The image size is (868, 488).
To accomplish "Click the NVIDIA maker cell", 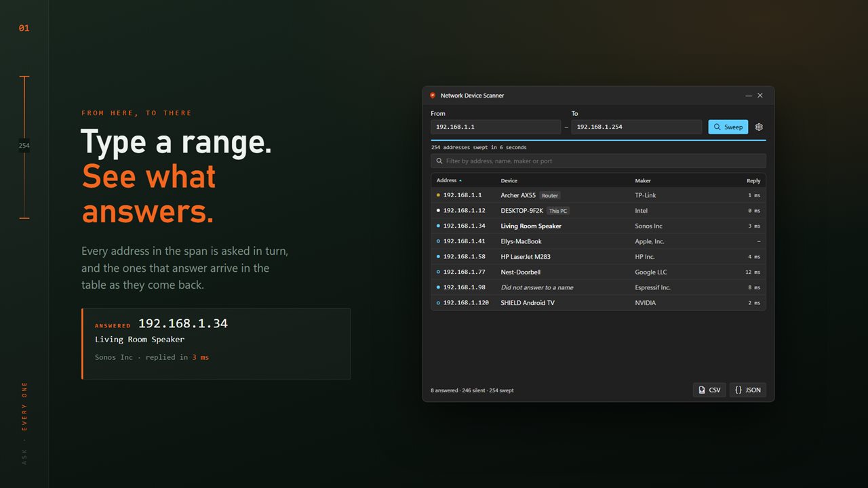I will pos(646,302).
